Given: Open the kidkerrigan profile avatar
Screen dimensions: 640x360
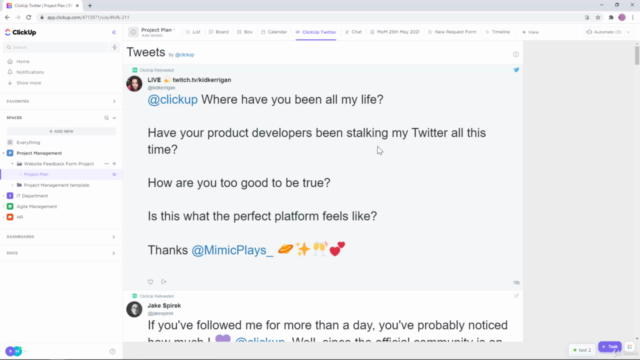Looking at the screenshot, I should 134,84.
